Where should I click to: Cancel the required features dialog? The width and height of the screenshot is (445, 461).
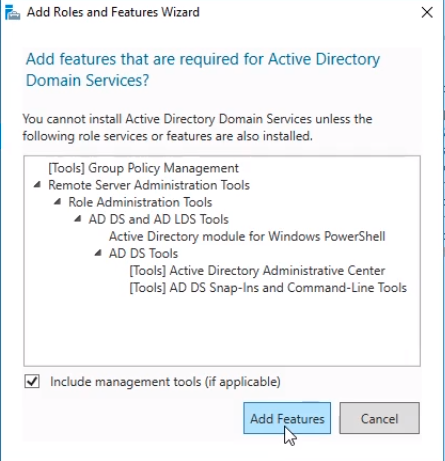point(379,418)
